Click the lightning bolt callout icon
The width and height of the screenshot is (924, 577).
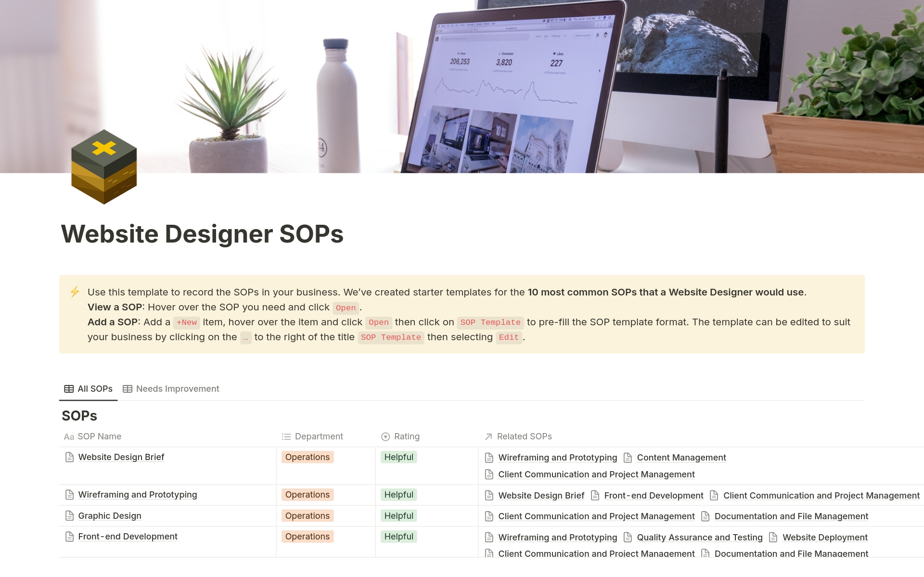tap(75, 292)
